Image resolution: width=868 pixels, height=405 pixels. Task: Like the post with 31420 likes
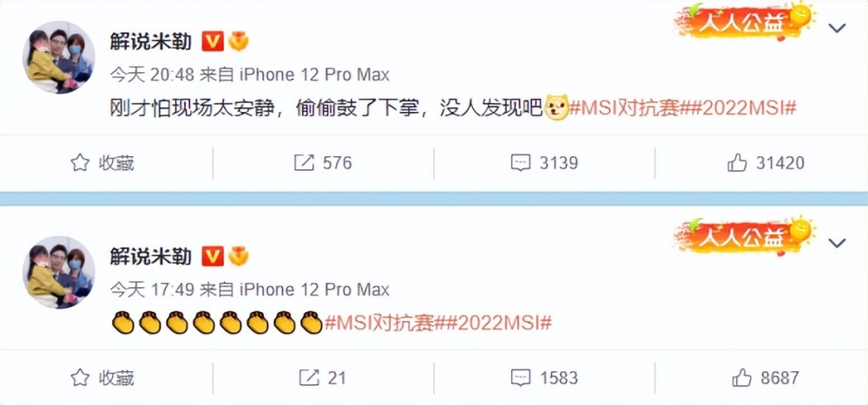pos(766,163)
